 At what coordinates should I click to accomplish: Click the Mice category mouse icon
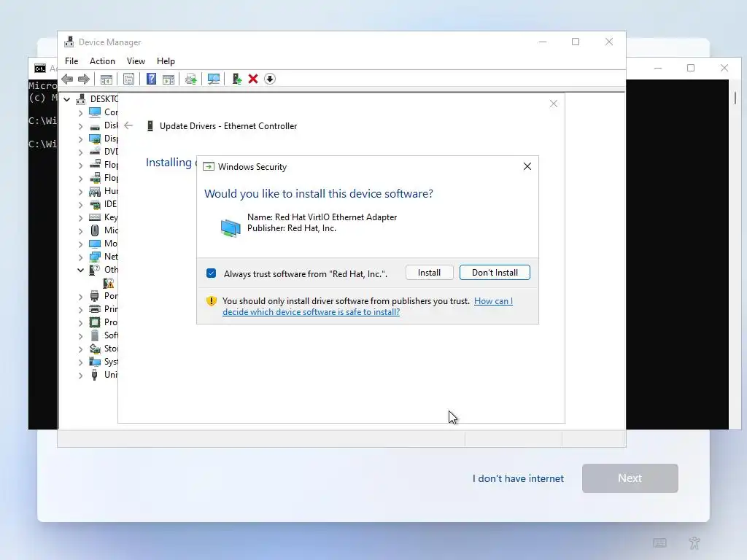(x=95, y=230)
